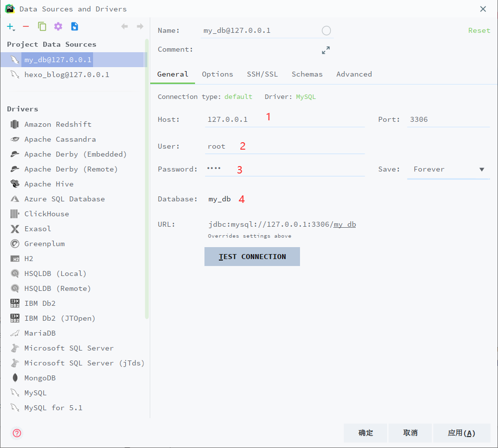
Task: Click the Azure SQL Database icon
Action: [x=14, y=199]
